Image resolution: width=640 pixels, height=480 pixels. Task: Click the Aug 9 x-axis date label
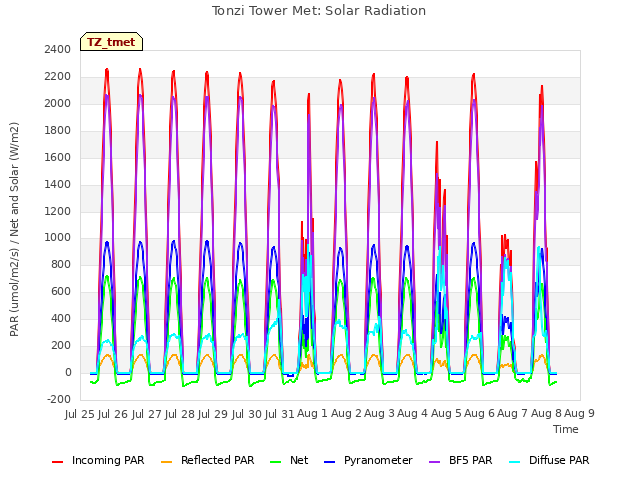tap(579, 413)
